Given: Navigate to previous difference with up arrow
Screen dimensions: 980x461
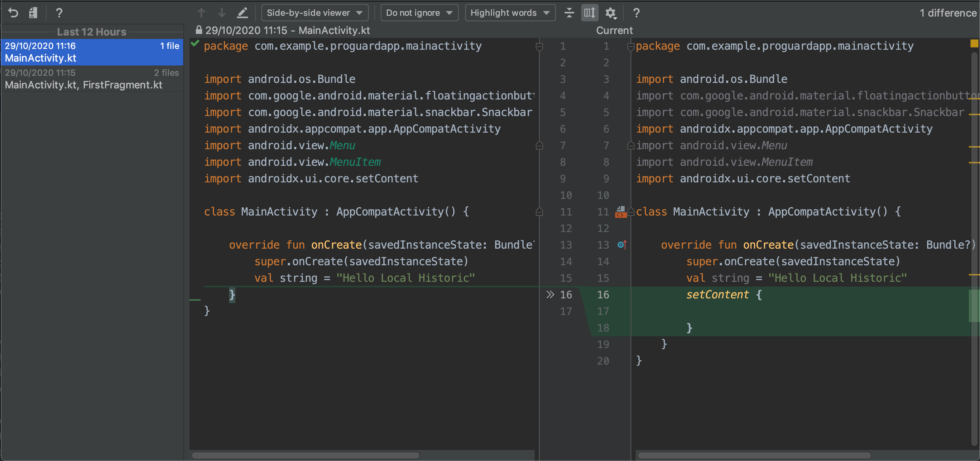Looking at the screenshot, I should (x=201, y=13).
